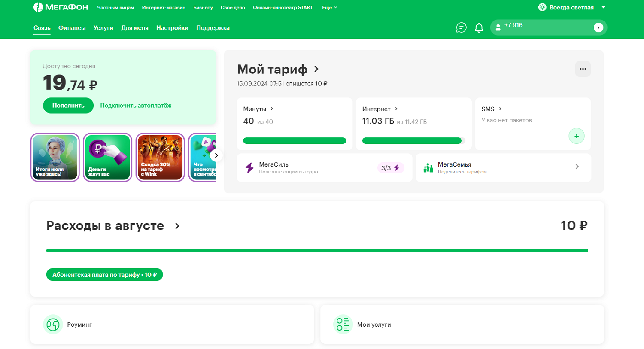Open Итоги июля story thumbnail
Viewport: 644px width, 349px height.
[55, 157]
